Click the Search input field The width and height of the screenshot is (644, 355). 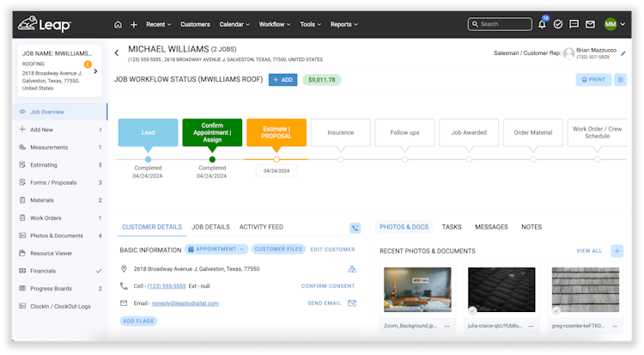(500, 24)
